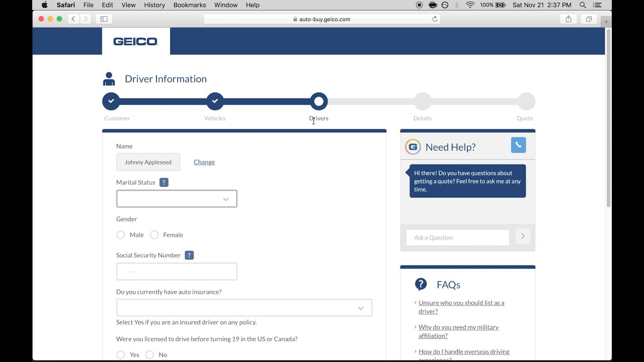644x362 pixels.
Task: Click the Change link next to name
Action: pos(204,162)
